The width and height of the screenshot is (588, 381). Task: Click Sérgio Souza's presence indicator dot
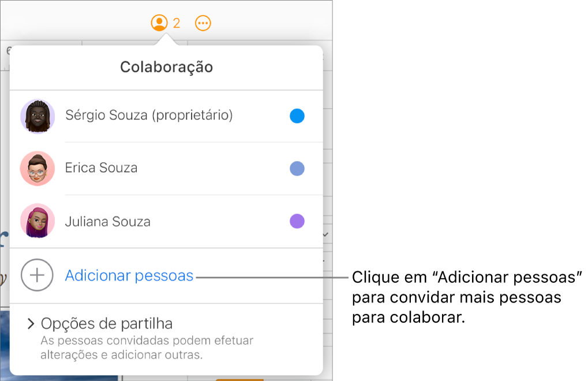pyautogui.click(x=297, y=115)
